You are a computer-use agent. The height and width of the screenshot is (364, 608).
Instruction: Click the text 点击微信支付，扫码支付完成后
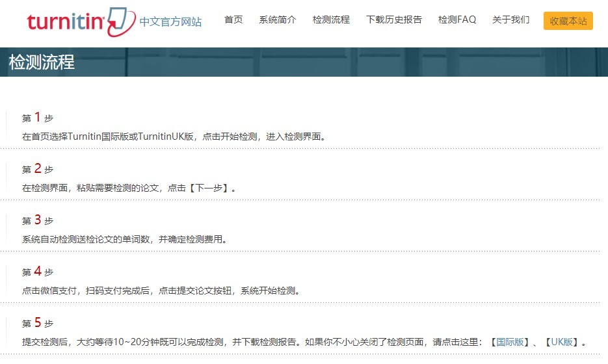click(86, 291)
